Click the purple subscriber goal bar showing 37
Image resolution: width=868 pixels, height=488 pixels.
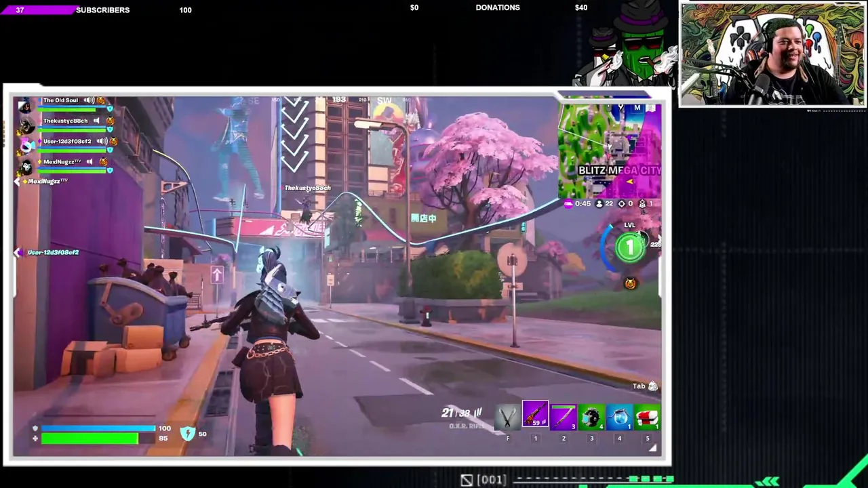(39, 10)
